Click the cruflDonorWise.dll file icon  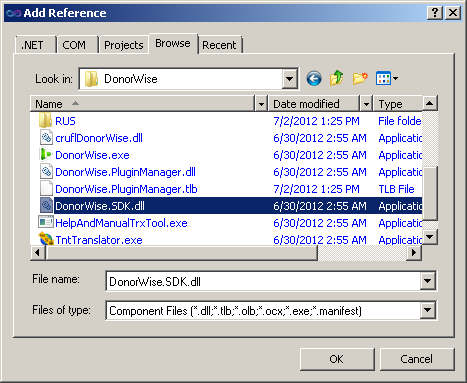[x=46, y=137]
